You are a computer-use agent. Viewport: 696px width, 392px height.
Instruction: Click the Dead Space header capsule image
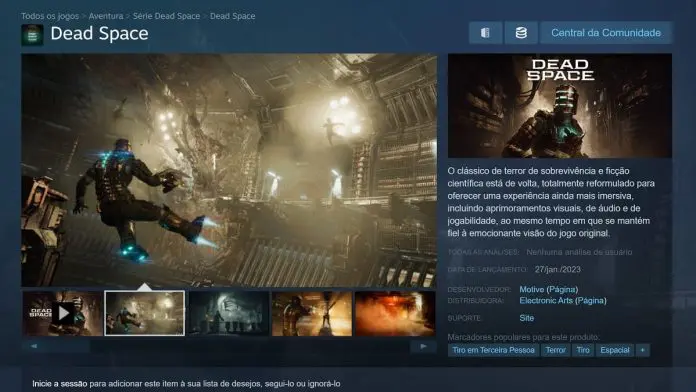(560, 106)
